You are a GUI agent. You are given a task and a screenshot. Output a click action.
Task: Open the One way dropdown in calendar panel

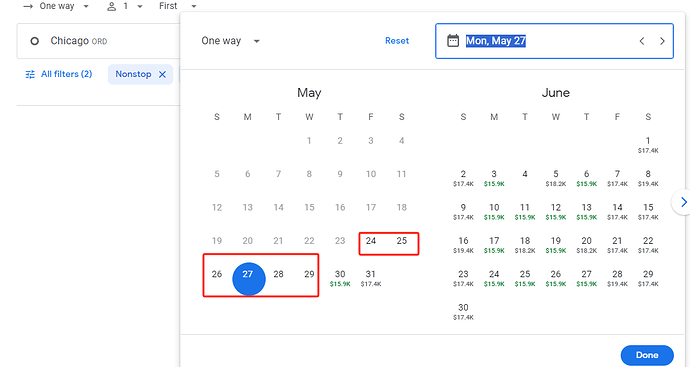click(x=231, y=41)
